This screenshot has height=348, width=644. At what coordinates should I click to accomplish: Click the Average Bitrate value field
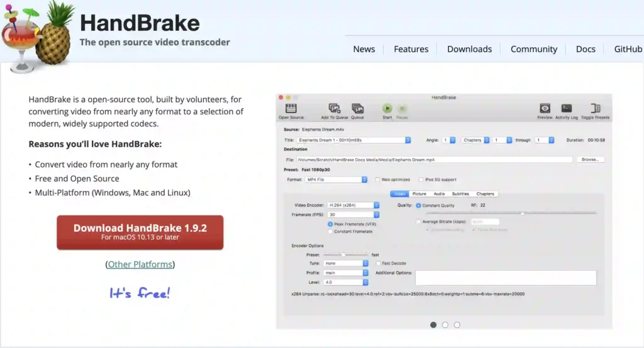485,222
